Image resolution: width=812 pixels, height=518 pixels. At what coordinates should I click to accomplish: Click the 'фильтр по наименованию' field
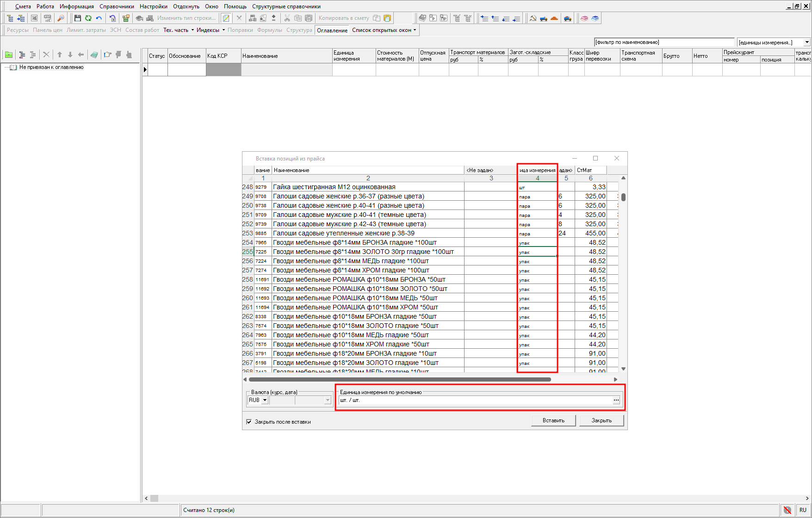coord(663,42)
